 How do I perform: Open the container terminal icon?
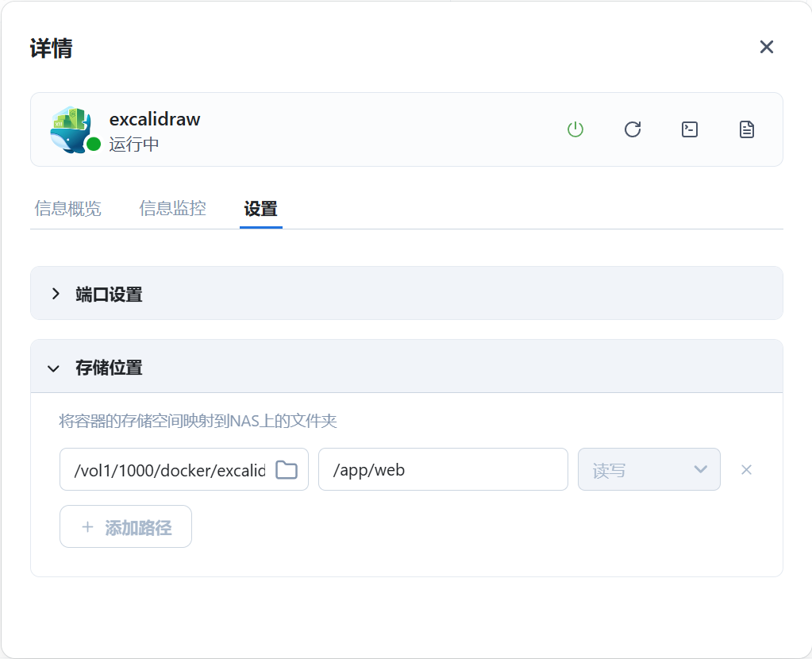689,129
